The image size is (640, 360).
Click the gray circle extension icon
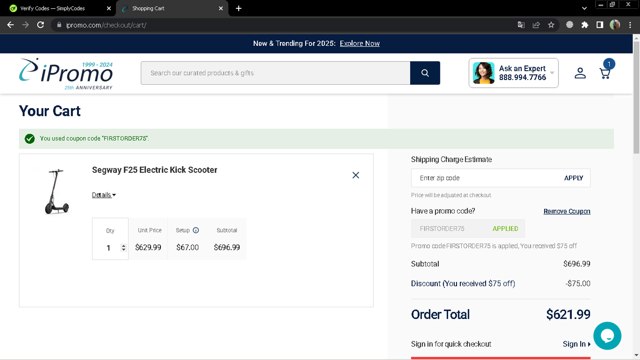[569, 25]
